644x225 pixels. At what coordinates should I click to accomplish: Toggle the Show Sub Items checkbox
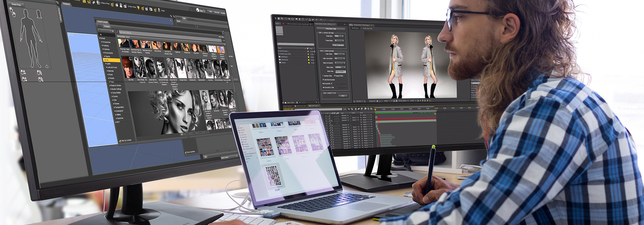point(186,152)
